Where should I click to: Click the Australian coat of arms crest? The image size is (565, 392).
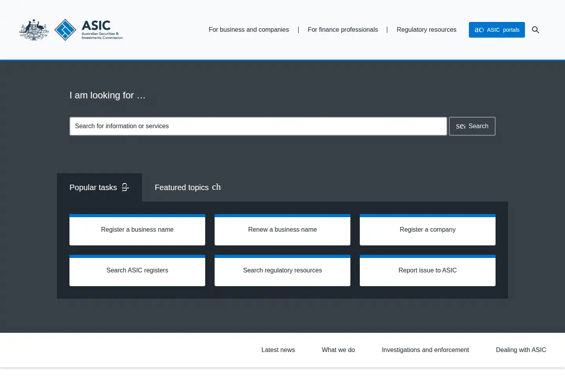pos(34,30)
